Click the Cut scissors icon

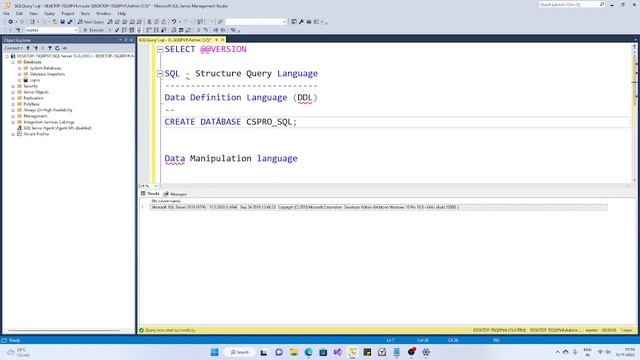149,22
